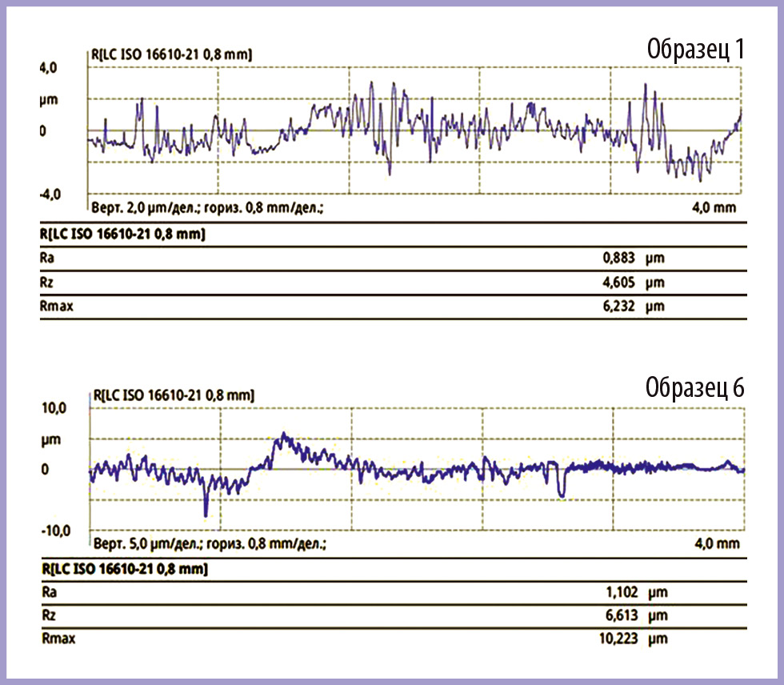Click the first table header R[LC ISO 16610-21 0,8 mm]

122,234
